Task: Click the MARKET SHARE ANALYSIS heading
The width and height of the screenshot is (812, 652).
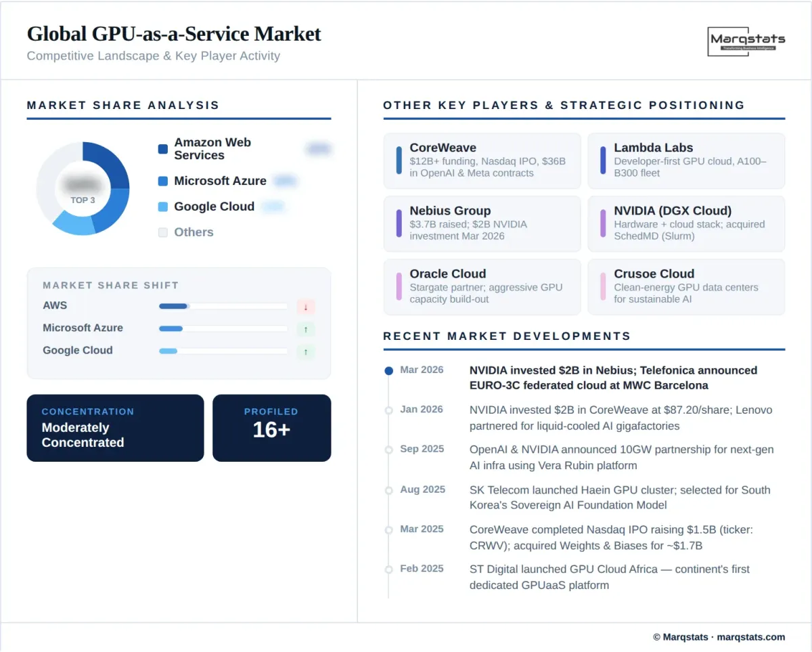Action: 123,106
